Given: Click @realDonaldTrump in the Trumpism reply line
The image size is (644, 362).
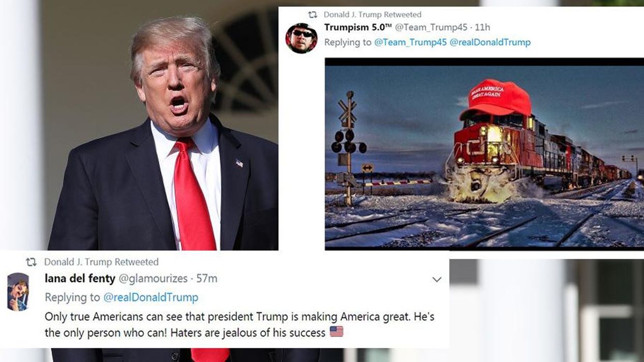Looking at the screenshot, I should click(x=490, y=42).
